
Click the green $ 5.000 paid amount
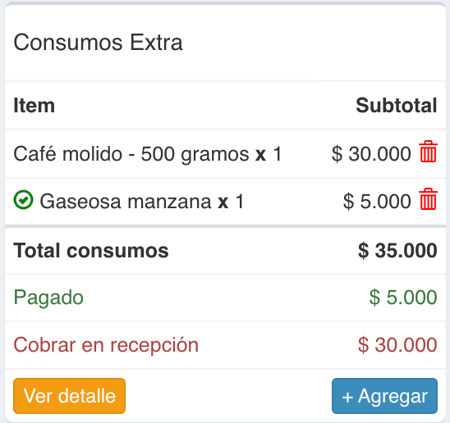click(x=403, y=297)
